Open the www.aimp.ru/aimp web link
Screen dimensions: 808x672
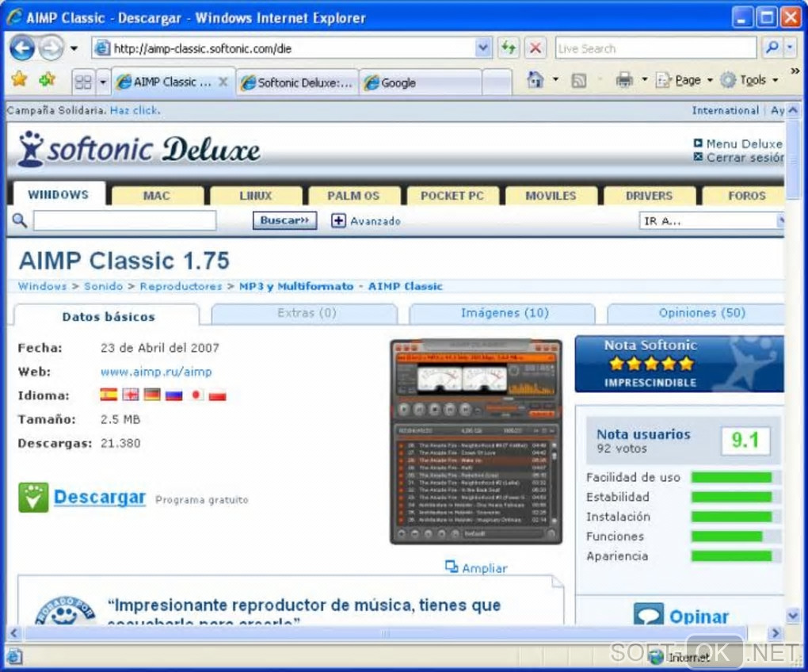click(x=156, y=372)
